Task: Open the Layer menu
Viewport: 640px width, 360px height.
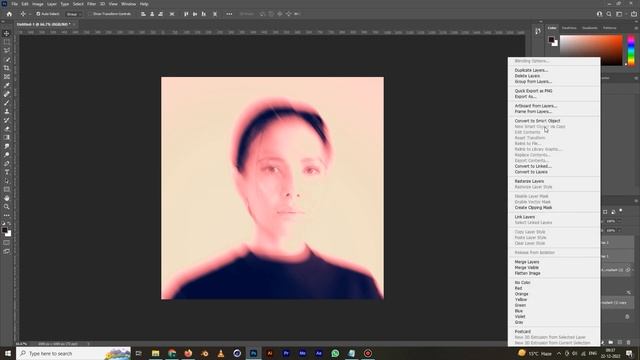Action: click(52, 4)
